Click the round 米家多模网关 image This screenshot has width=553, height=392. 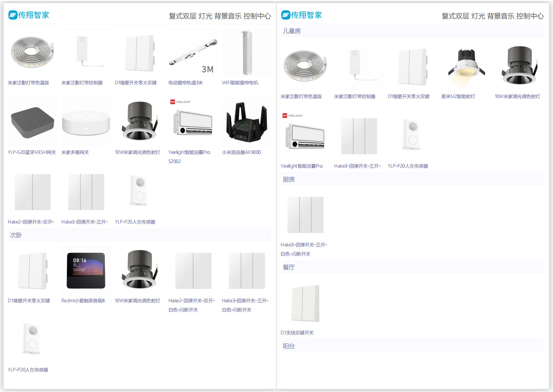coord(86,122)
